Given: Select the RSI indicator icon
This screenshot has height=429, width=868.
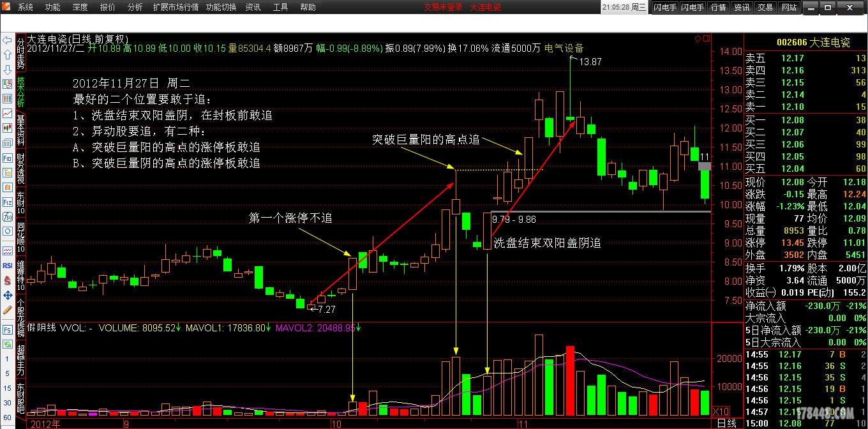Looking at the screenshot, I should point(7,266).
